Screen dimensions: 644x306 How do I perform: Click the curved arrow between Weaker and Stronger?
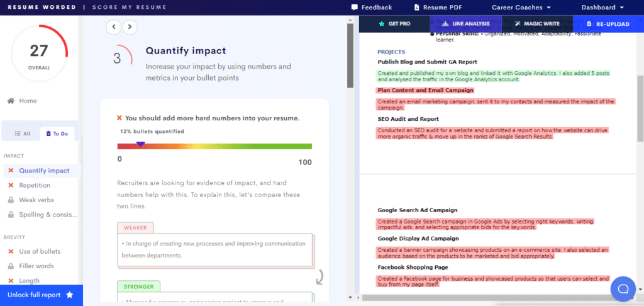(319, 277)
